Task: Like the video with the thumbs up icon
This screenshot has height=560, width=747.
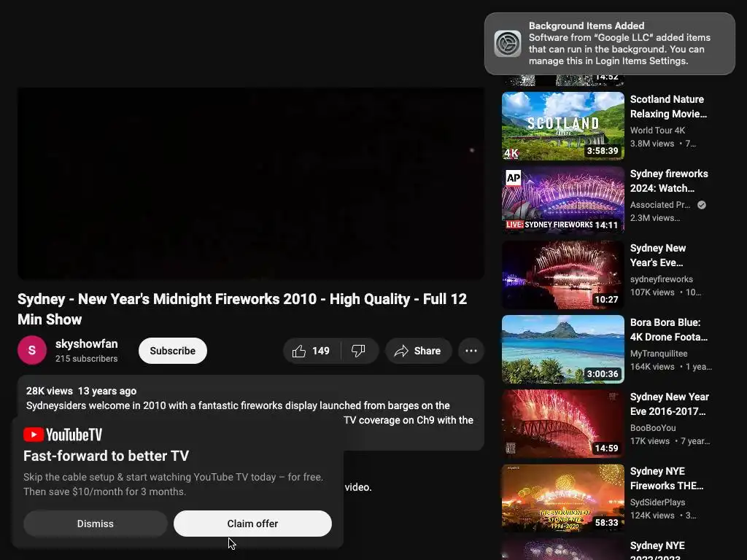Action: tap(298, 351)
